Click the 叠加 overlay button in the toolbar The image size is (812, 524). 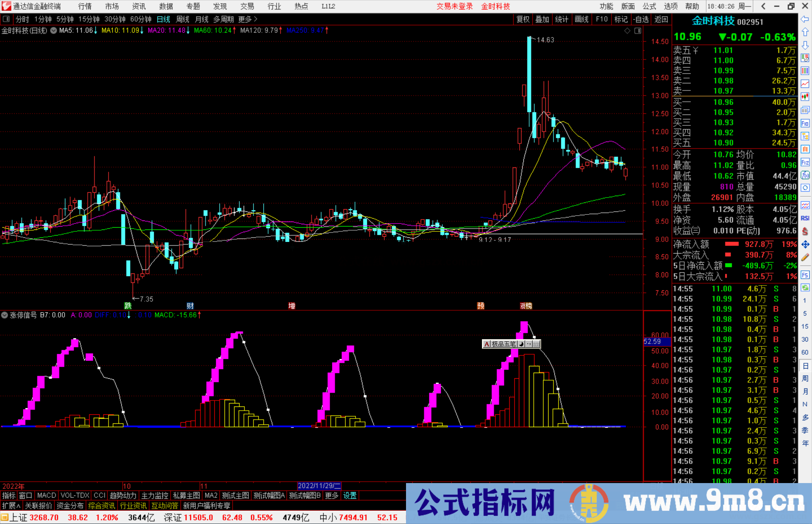(542, 19)
